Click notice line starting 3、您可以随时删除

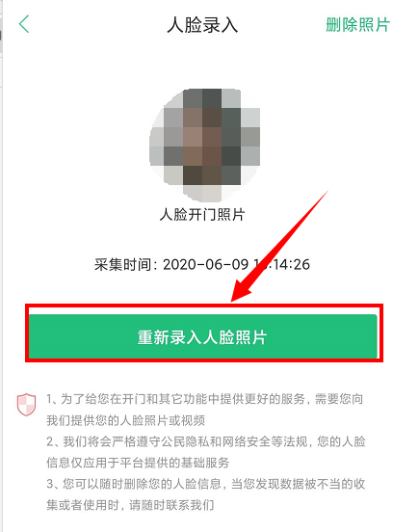tap(205, 484)
